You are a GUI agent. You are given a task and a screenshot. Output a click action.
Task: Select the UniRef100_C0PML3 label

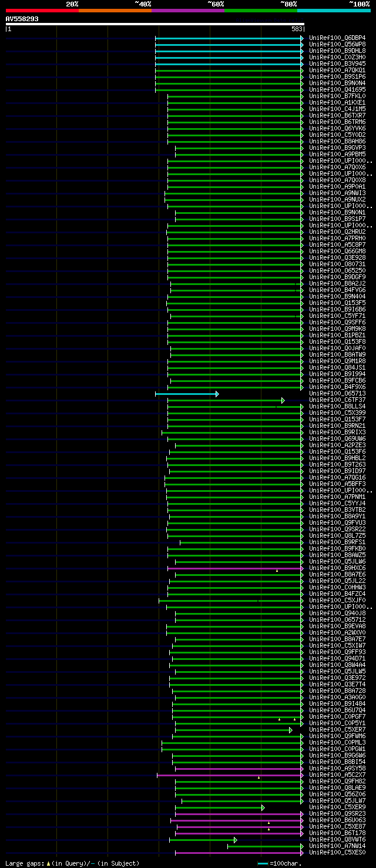tap(337, 742)
